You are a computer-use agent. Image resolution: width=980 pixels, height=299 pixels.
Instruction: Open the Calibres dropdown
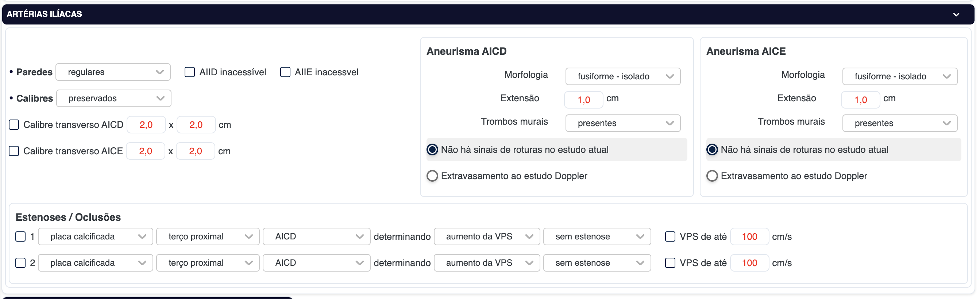point(114,98)
